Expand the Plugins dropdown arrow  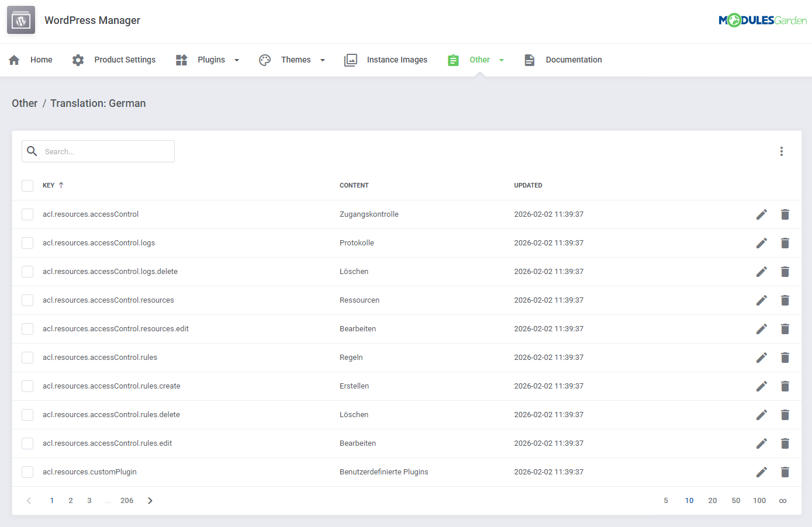[236, 60]
